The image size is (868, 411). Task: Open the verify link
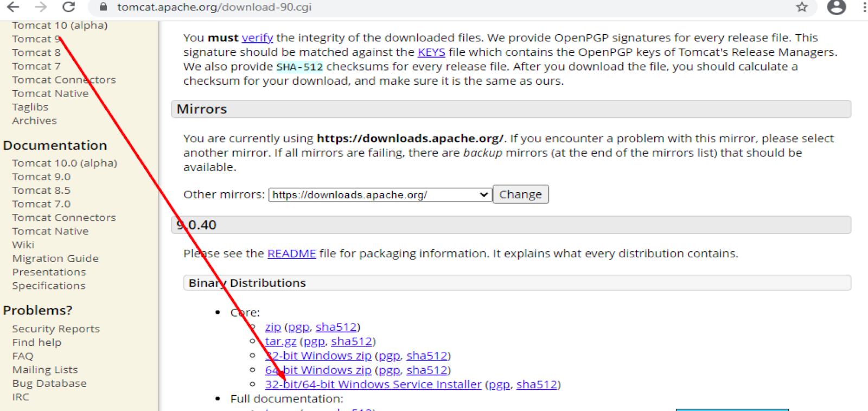coord(257,38)
